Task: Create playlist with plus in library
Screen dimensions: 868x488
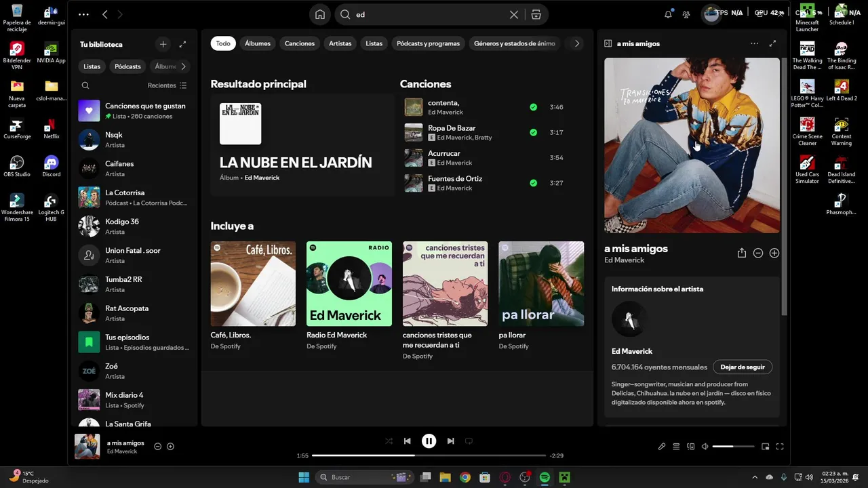Action: point(163,44)
